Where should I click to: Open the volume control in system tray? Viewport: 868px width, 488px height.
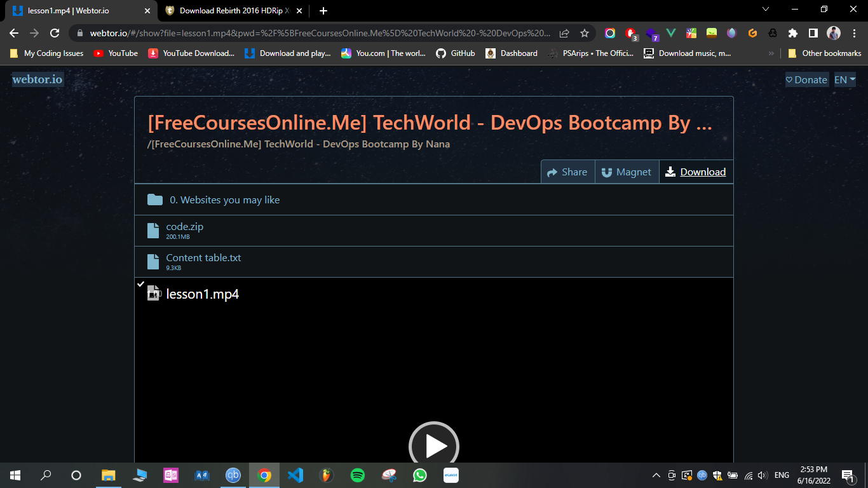click(763, 475)
